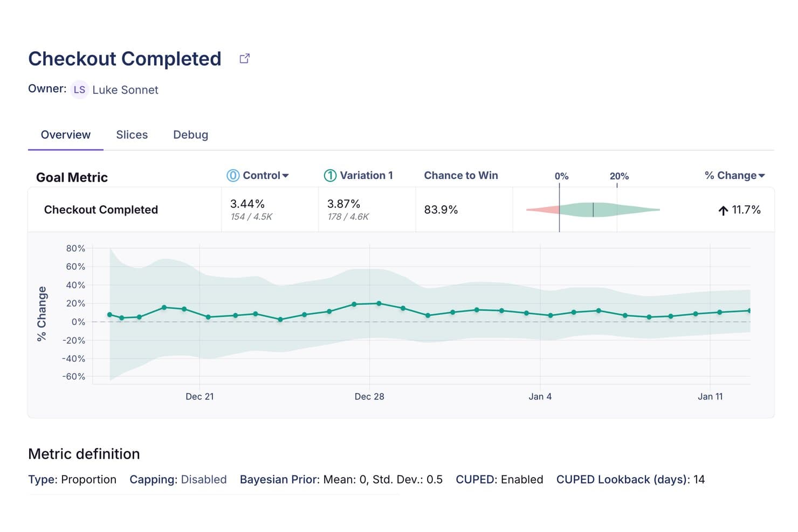This screenshot has height=532, width=798.
Task: Click the Variation 1 number badge
Action: (x=330, y=175)
